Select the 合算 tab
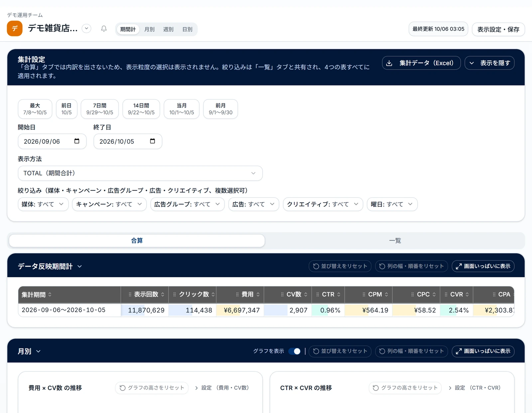 coord(137,241)
